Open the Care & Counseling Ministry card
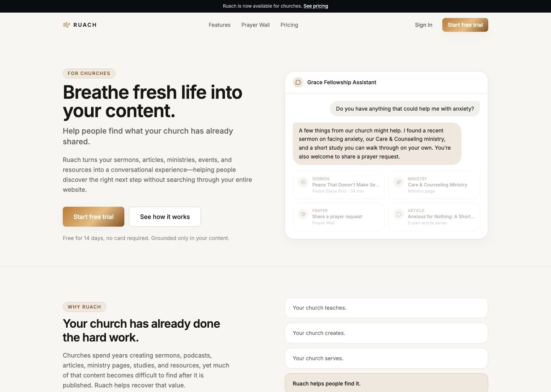 pos(434,185)
